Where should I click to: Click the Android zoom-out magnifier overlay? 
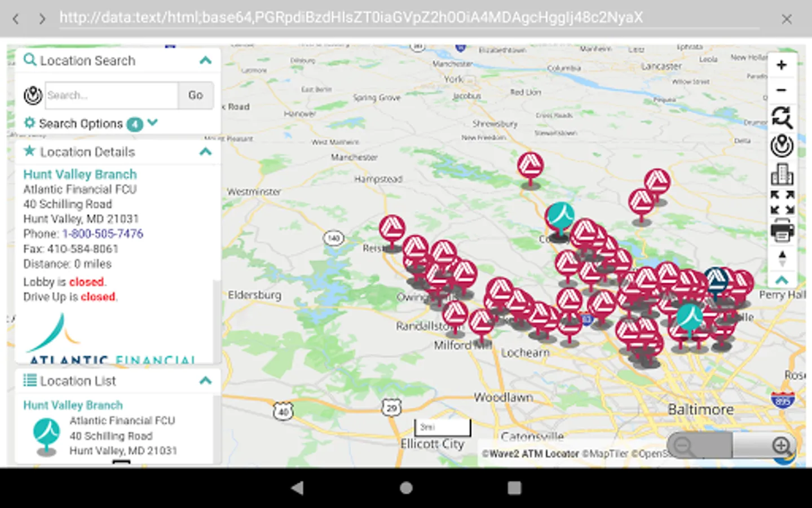coord(699,446)
